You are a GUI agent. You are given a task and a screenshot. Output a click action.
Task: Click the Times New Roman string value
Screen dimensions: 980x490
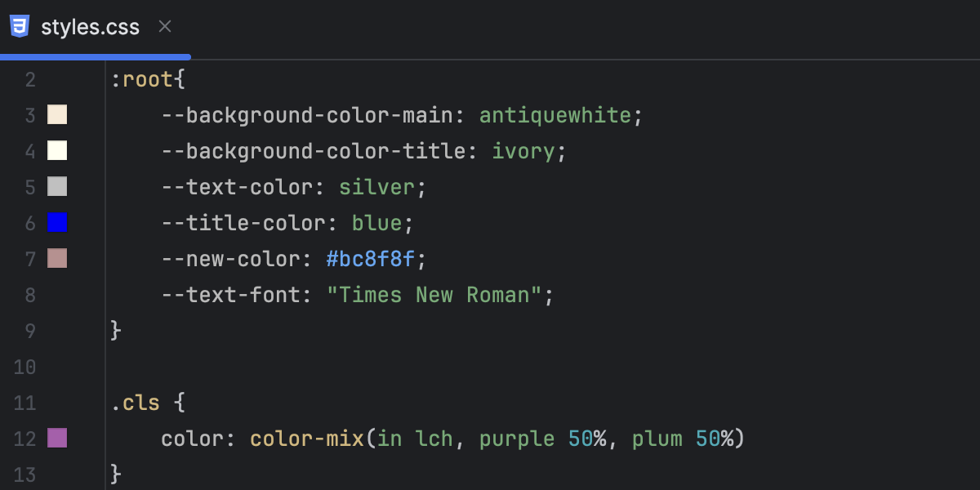(439, 295)
